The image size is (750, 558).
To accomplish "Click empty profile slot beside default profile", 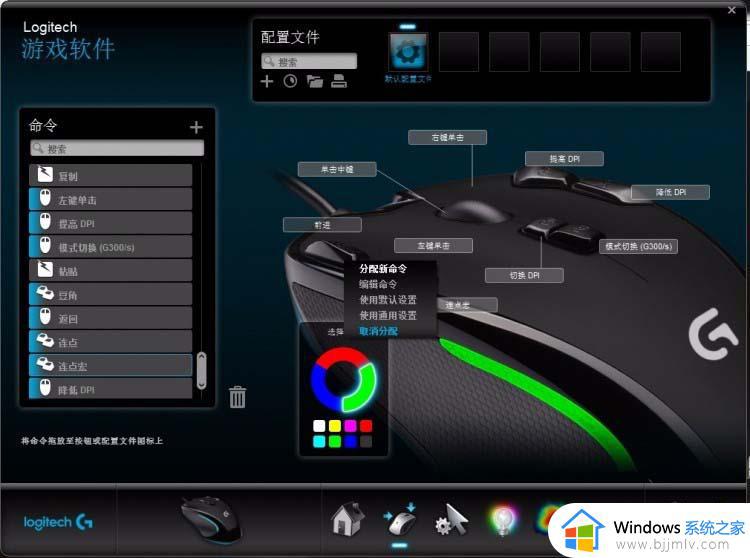I will point(459,52).
